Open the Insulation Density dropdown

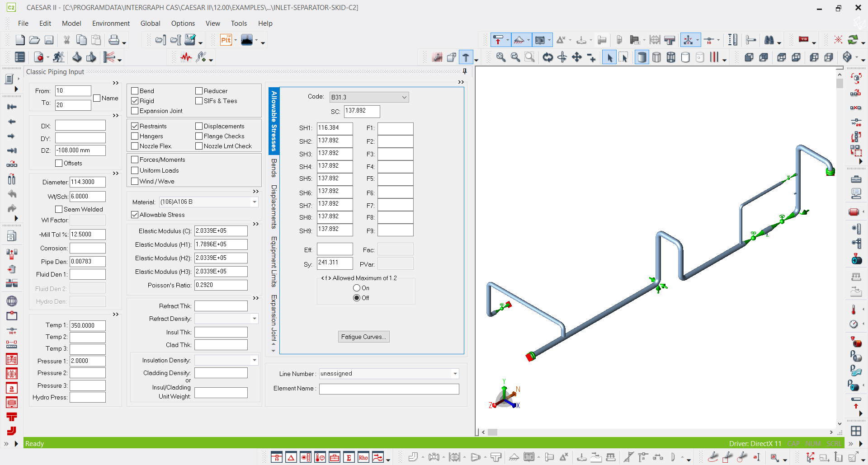[x=255, y=360]
